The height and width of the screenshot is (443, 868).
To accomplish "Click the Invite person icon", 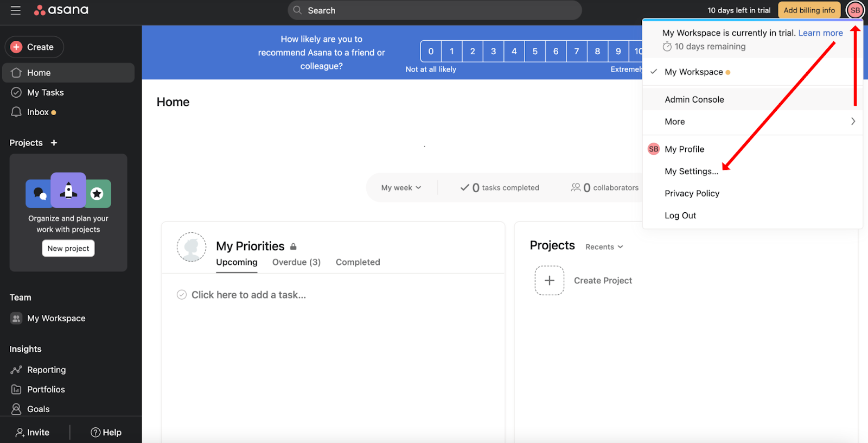I will [x=20, y=433].
